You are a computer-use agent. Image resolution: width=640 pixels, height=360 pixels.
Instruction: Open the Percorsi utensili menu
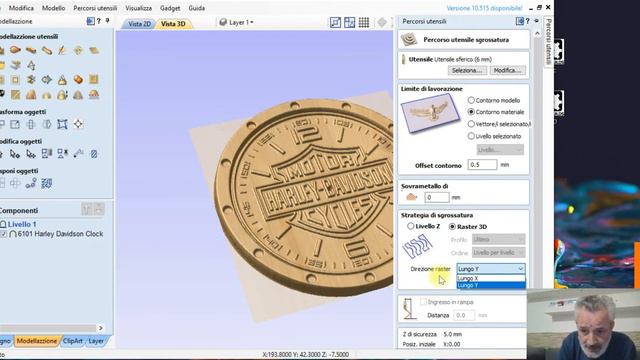pyautogui.click(x=95, y=8)
